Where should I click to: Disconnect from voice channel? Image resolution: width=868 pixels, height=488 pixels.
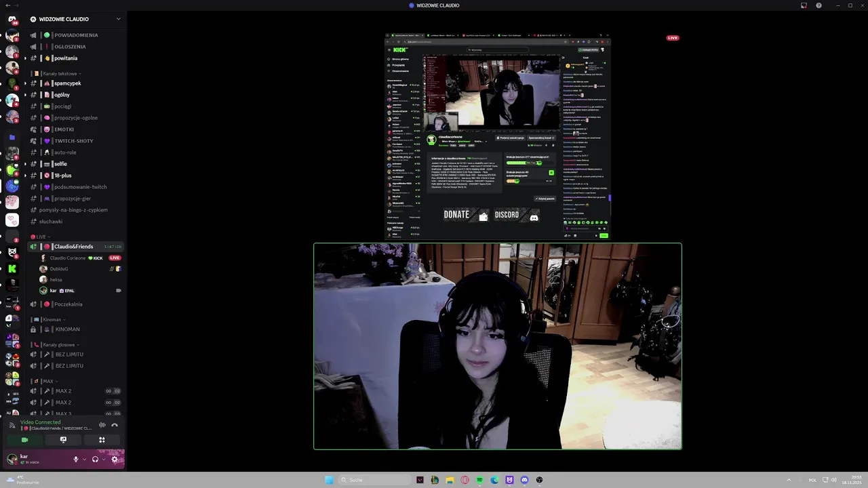(115, 425)
